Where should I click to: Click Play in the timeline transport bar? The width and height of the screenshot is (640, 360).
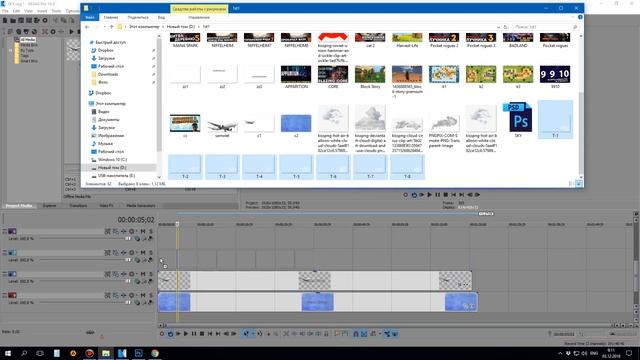pyautogui.click(x=186, y=334)
